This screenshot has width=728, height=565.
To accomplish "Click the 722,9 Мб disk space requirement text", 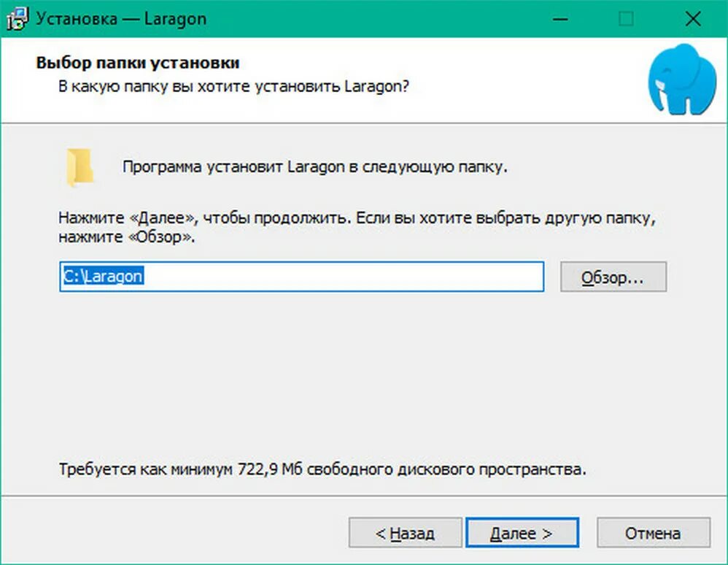I will [322, 469].
